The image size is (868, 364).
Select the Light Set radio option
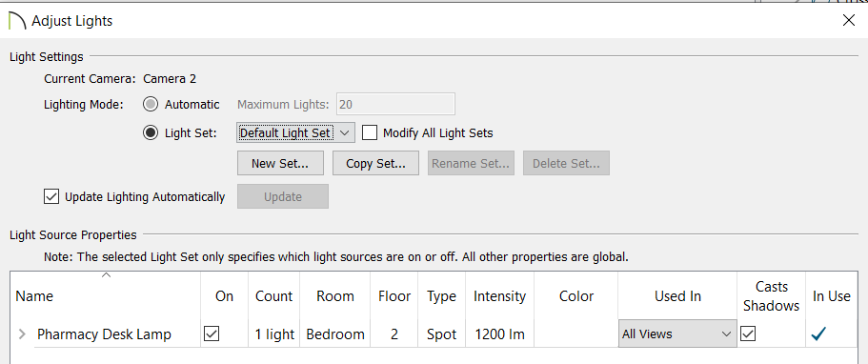click(x=151, y=133)
